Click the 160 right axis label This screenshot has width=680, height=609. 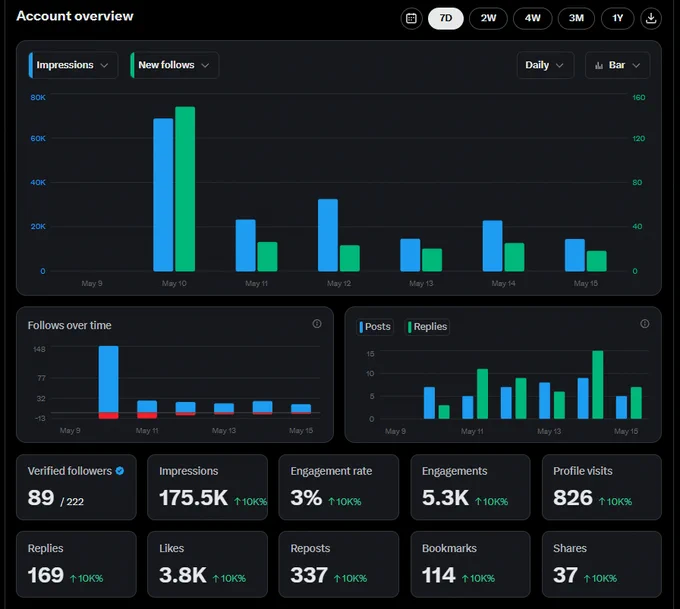click(x=638, y=97)
